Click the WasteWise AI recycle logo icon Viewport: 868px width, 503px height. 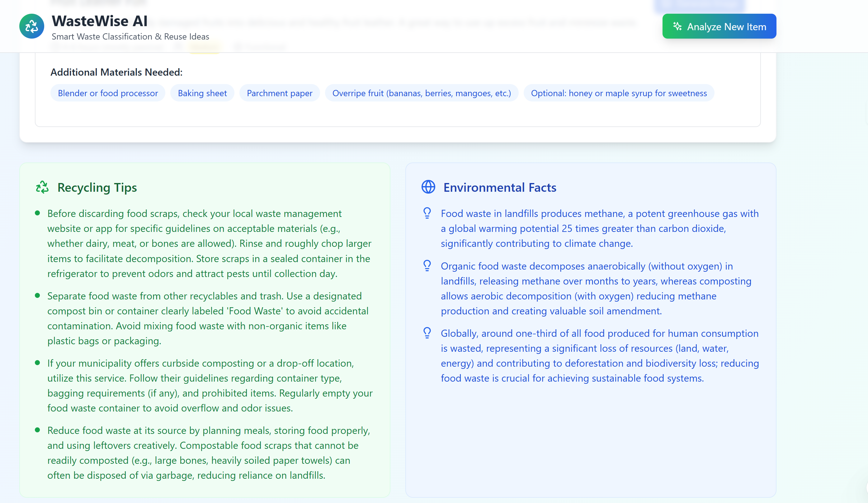pyautogui.click(x=32, y=26)
